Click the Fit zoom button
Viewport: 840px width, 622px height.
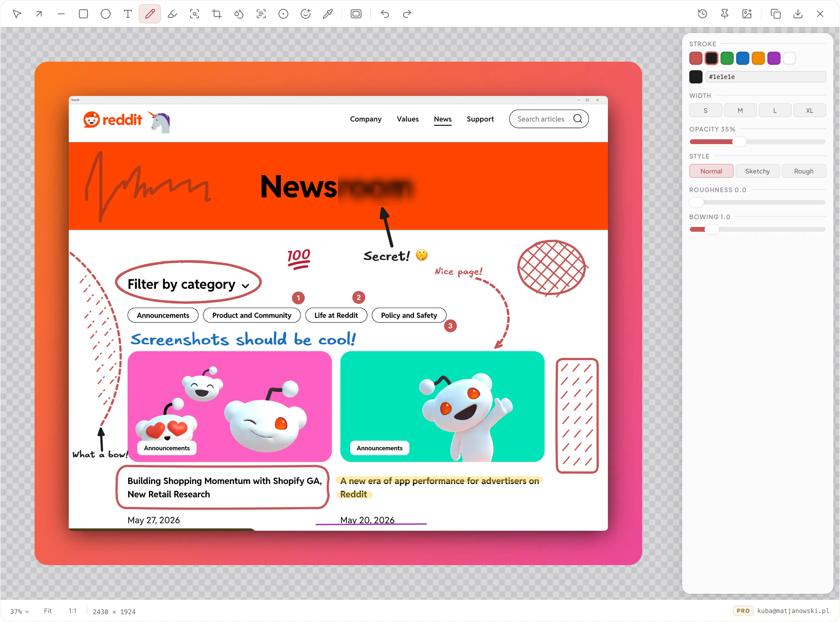coord(48,611)
